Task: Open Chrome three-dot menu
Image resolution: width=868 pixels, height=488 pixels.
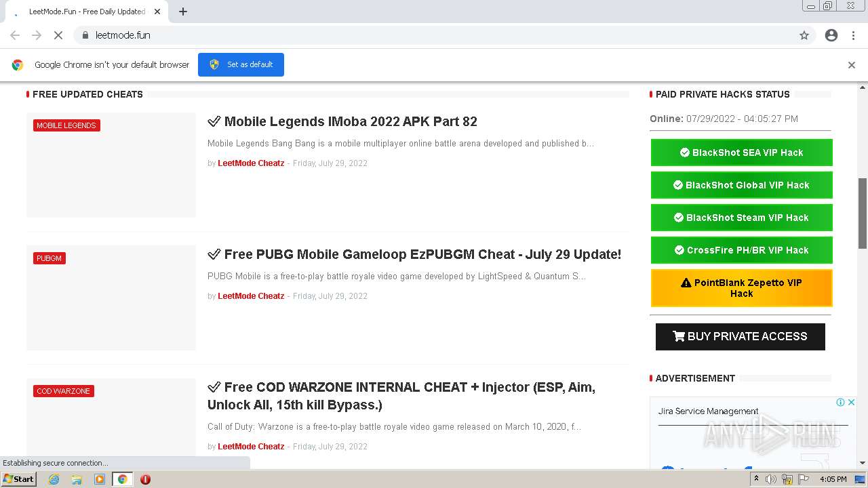Action: point(853,35)
